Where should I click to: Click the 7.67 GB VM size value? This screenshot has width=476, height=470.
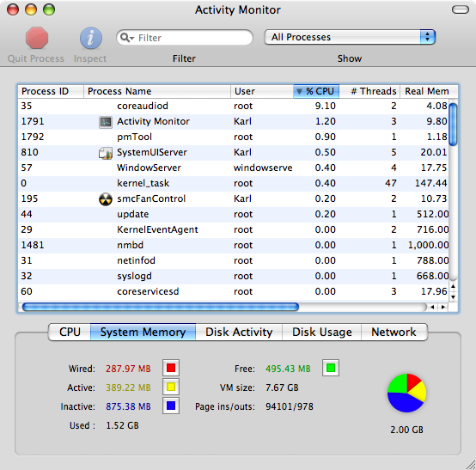click(282, 388)
